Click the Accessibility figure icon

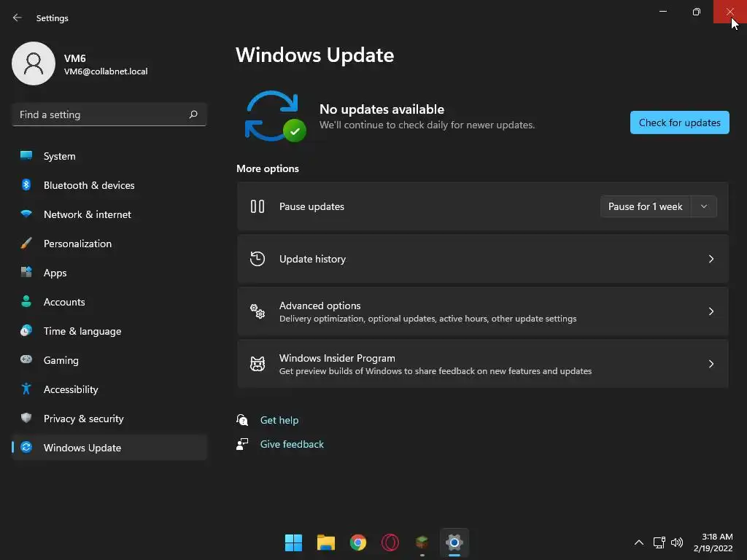point(26,389)
